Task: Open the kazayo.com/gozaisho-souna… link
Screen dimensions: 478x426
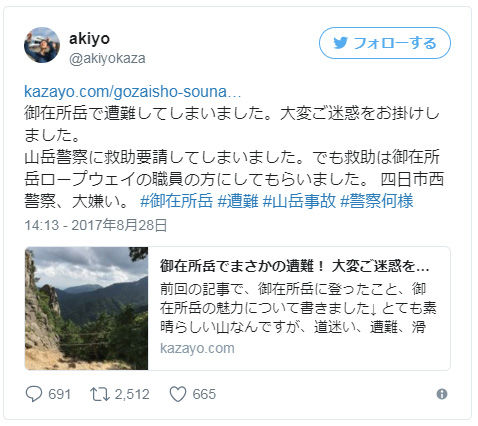Action: pyautogui.click(x=132, y=91)
